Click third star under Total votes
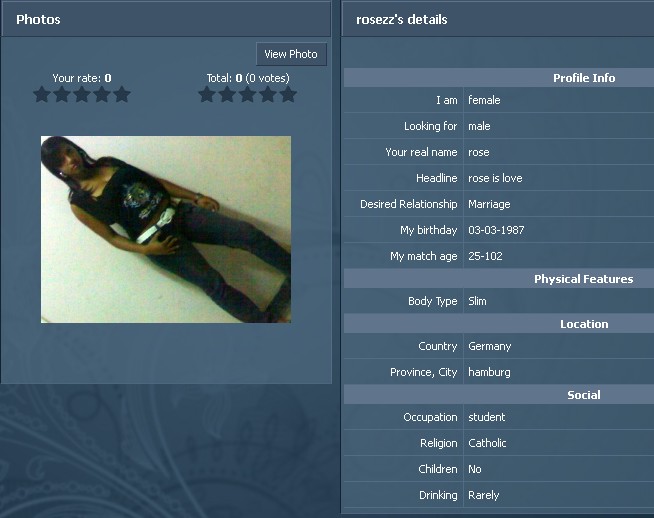Viewport: 654px width, 518px height. pos(247,94)
